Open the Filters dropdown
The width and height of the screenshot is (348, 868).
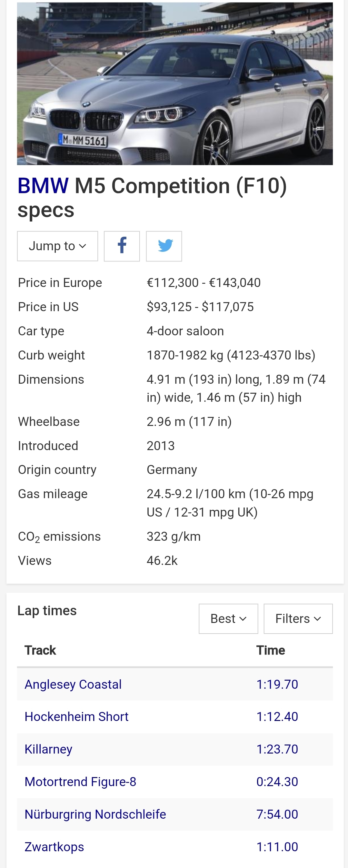(x=298, y=619)
